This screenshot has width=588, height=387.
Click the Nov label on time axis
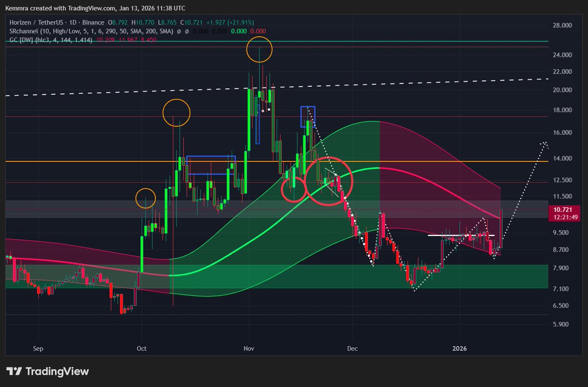[x=248, y=349]
